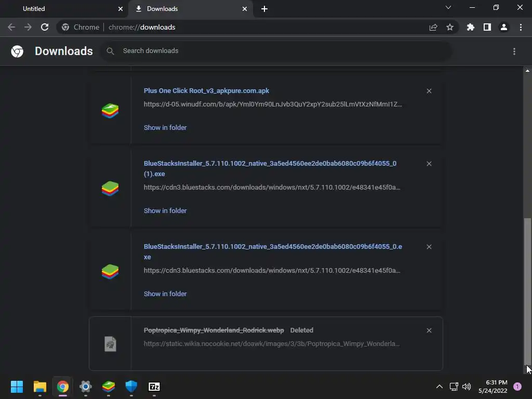This screenshot has height=399, width=532.
Task: Open File Explorer from the taskbar
Action: (39, 387)
